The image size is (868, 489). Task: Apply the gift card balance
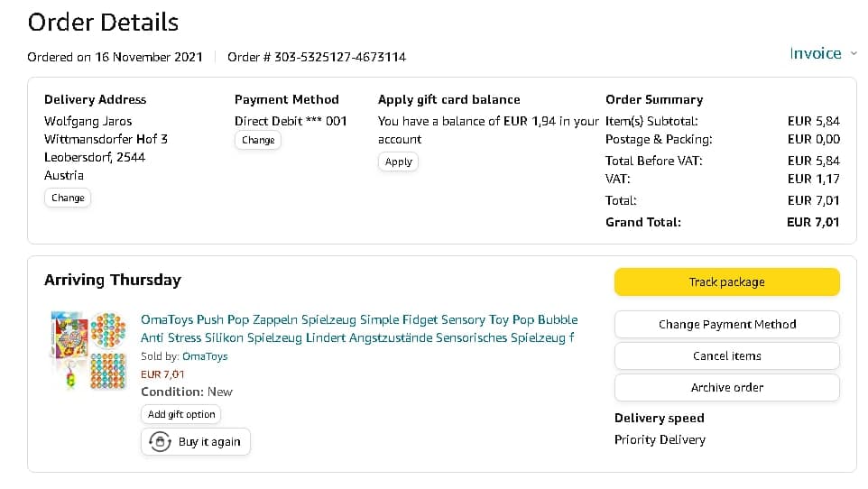(398, 162)
